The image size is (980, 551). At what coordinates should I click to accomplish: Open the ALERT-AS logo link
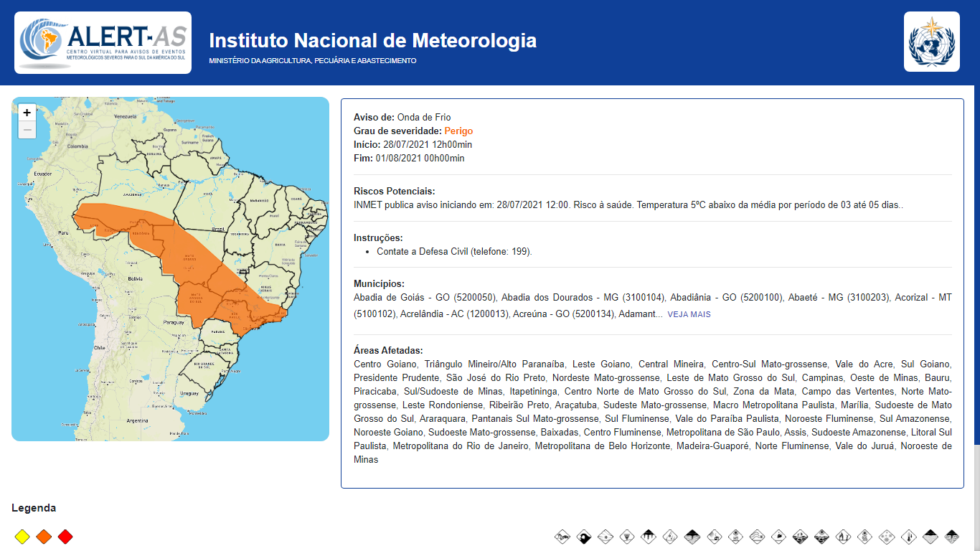[x=103, y=42]
